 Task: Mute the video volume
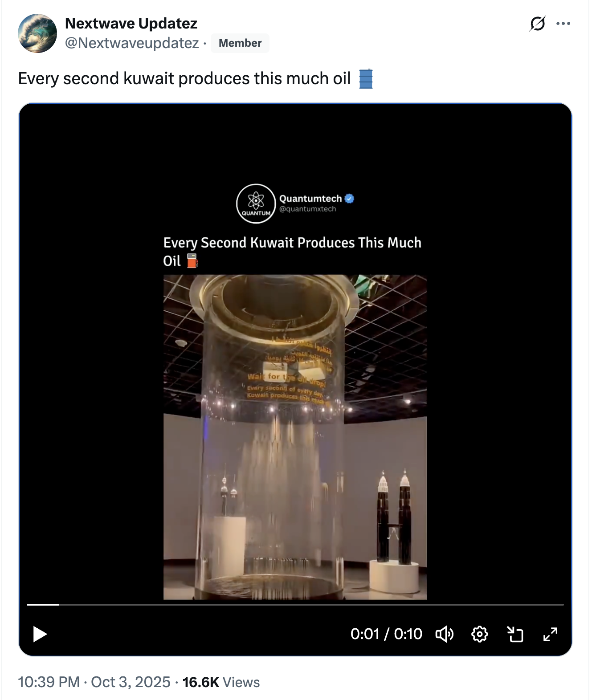pyautogui.click(x=444, y=634)
